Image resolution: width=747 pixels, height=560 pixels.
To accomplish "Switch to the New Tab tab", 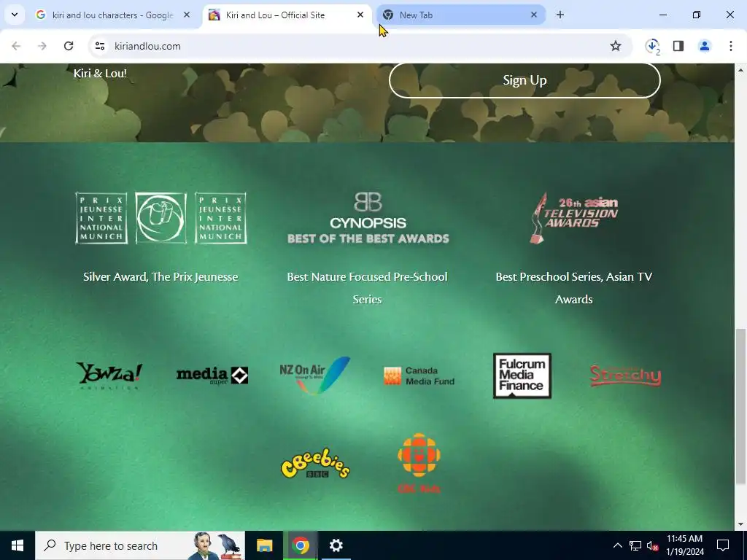I will 461,15.
